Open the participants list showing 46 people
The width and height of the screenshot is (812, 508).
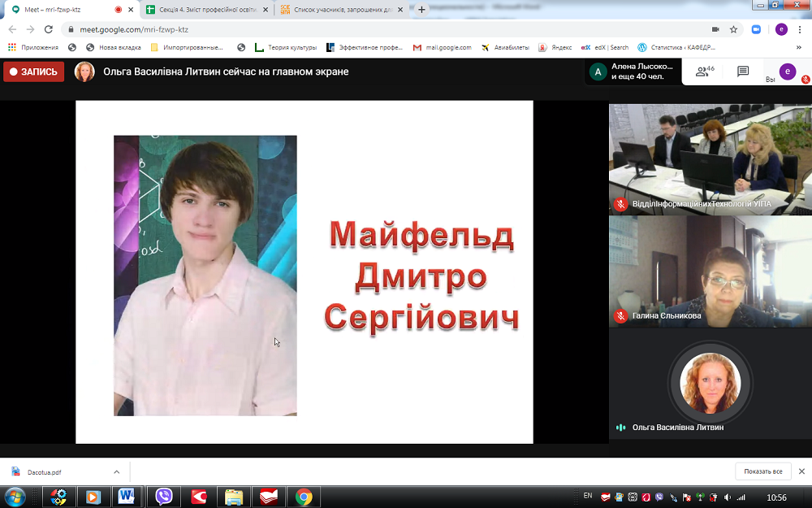[x=702, y=71]
